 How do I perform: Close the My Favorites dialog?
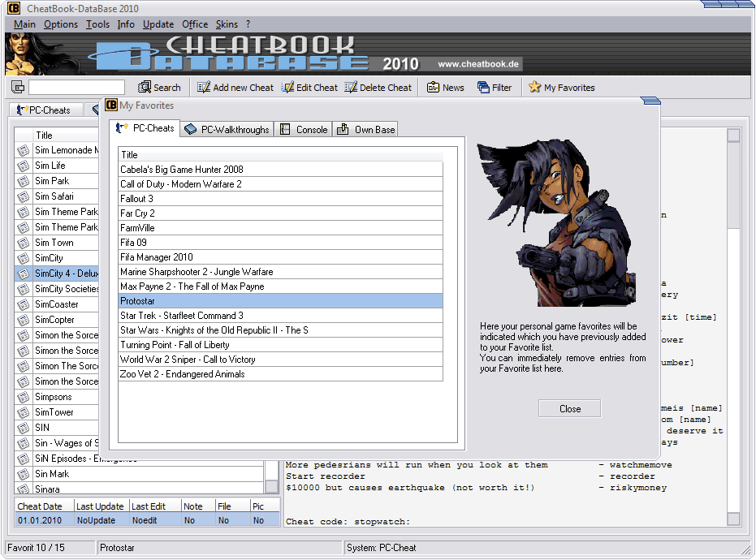(570, 409)
